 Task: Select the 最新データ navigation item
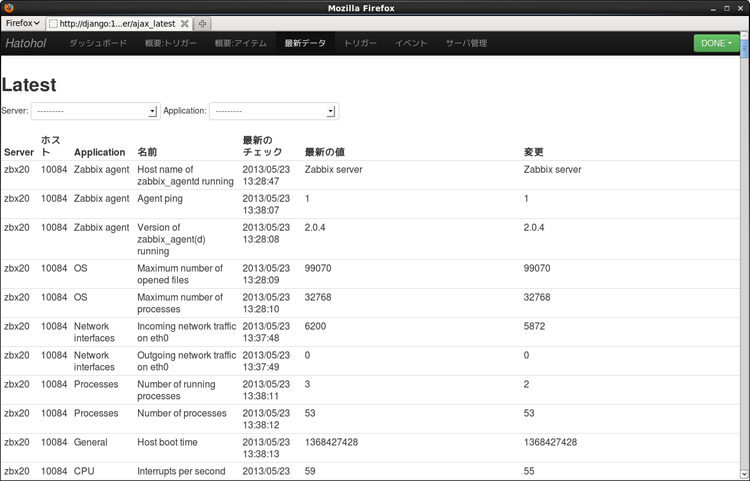point(305,43)
